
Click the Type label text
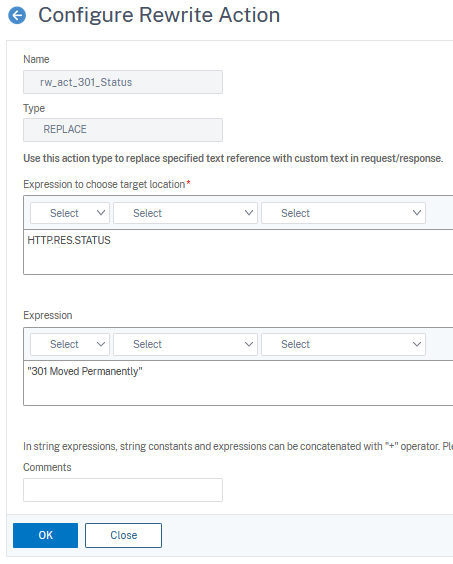pos(34,108)
